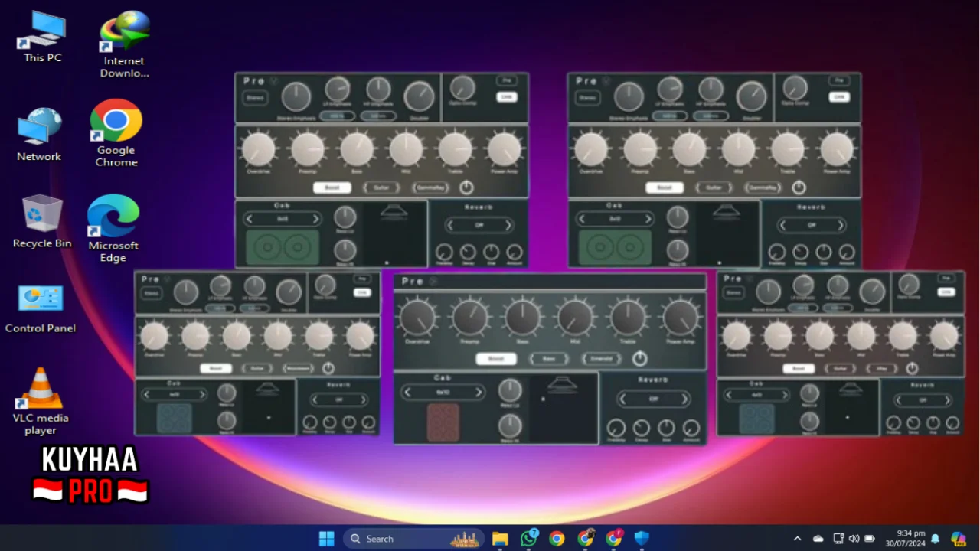Open the Windows Start menu
The width and height of the screenshot is (980, 551).
coord(327,539)
